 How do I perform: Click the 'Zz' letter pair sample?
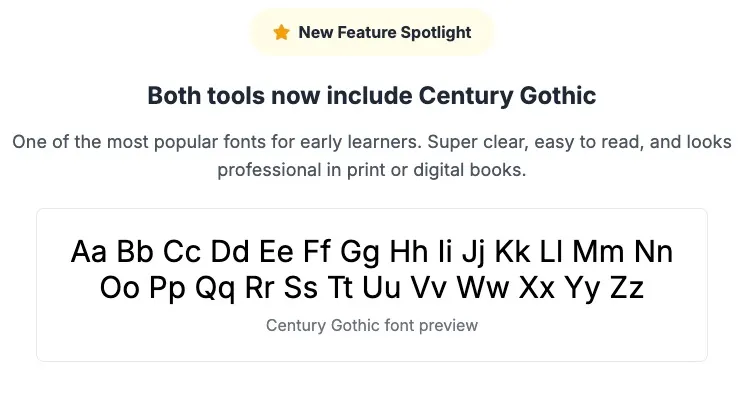tap(627, 288)
